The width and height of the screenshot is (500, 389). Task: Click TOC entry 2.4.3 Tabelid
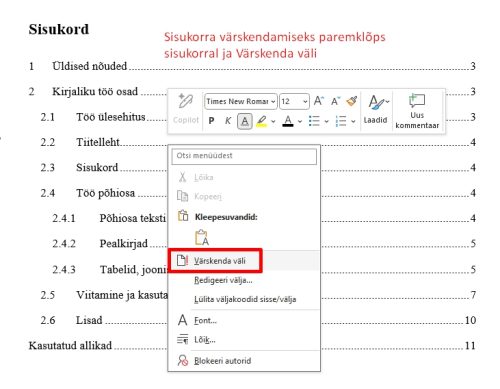(133, 269)
